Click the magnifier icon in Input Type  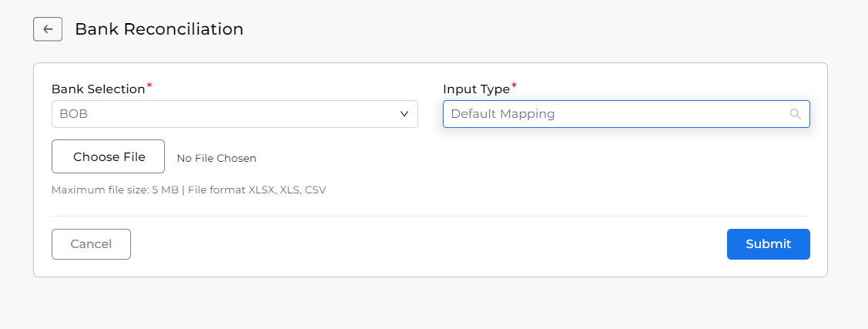click(x=795, y=114)
